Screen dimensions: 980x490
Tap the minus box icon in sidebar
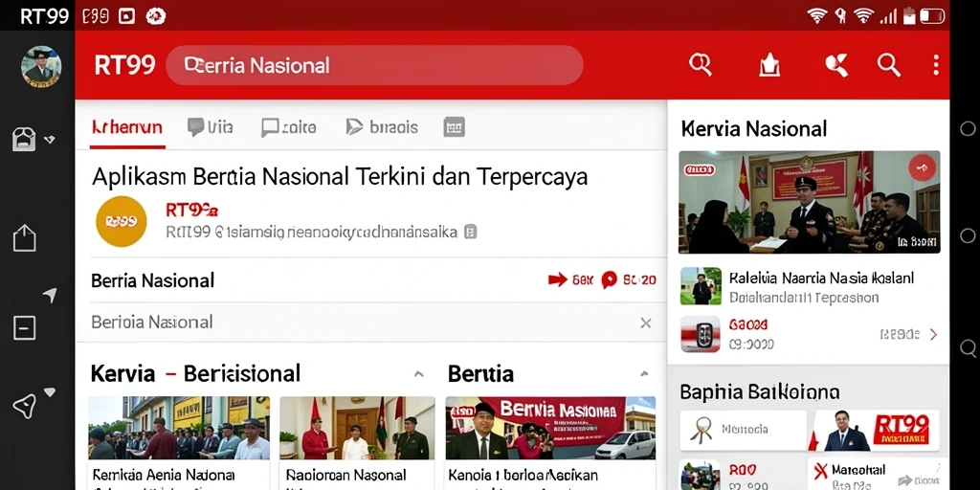point(24,327)
